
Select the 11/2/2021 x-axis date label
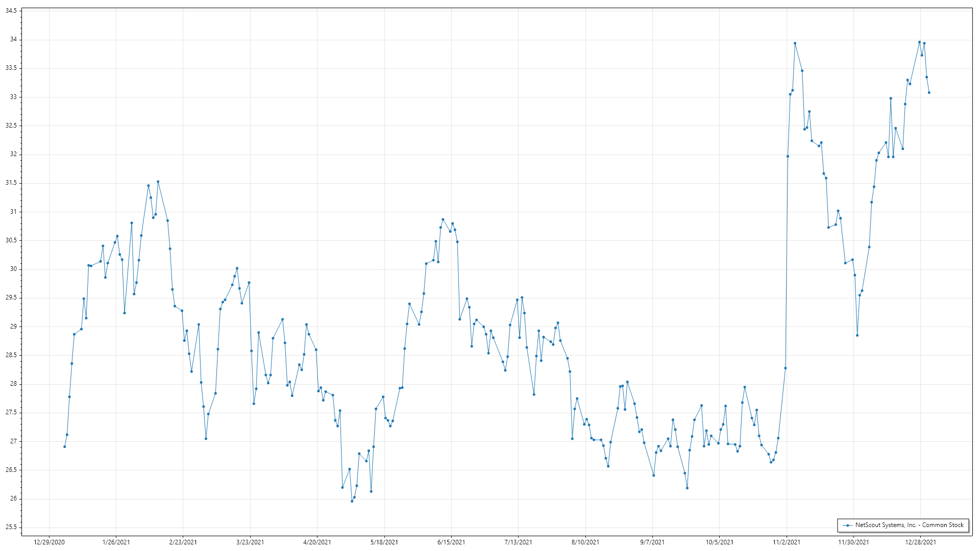click(786, 542)
